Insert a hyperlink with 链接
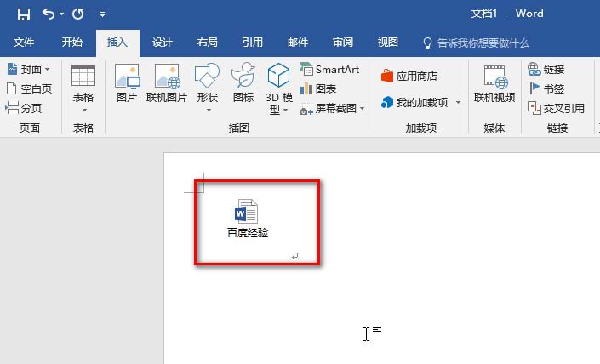 tap(546, 69)
